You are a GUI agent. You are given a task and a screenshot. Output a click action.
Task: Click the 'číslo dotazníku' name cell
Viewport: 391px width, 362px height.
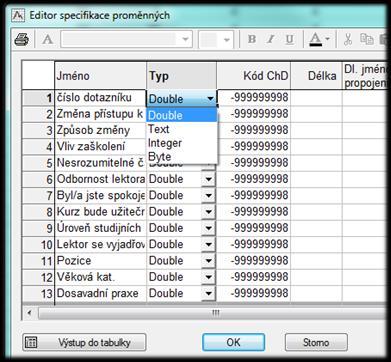[101, 98]
